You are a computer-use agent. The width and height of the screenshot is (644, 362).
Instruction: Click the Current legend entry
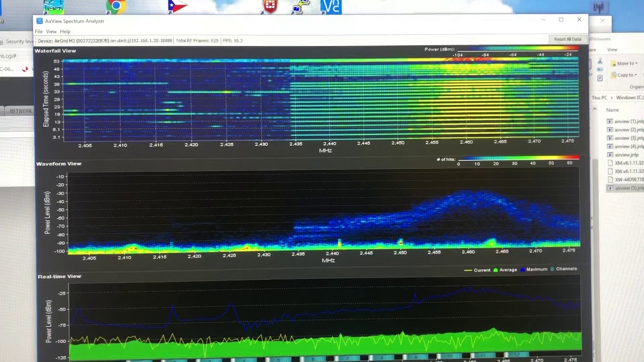(x=477, y=270)
